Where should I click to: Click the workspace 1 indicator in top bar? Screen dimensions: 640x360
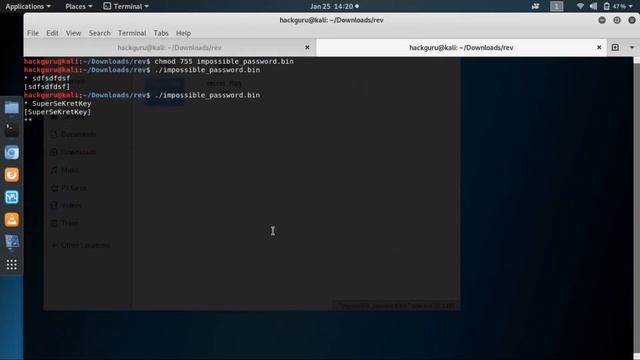click(x=556, y=6)
